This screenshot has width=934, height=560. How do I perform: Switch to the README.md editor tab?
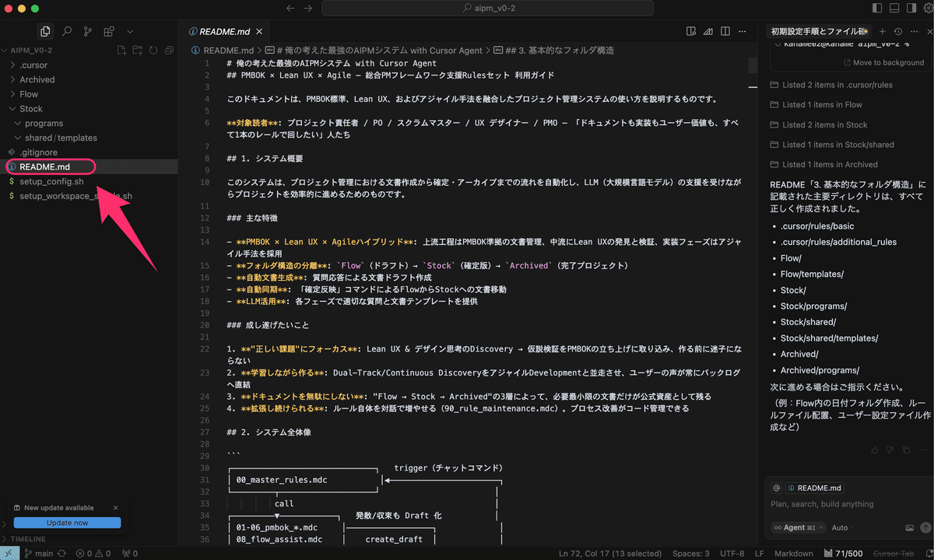tap(224, 32)
